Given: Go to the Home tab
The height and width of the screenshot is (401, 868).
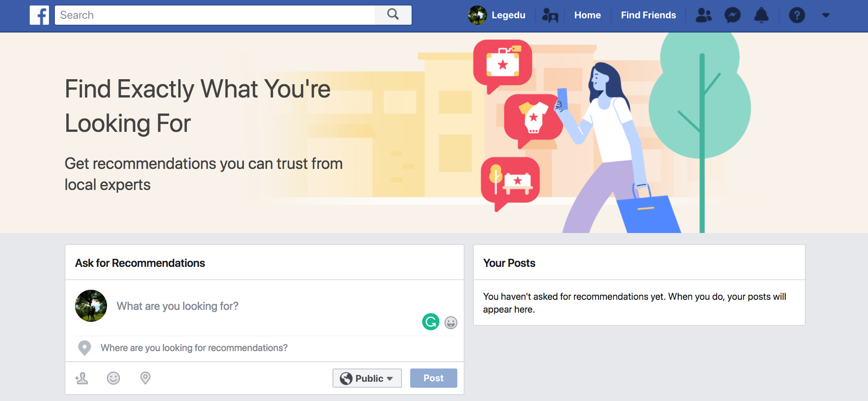Looking at the screenshot, I should (x=587, y=15).
